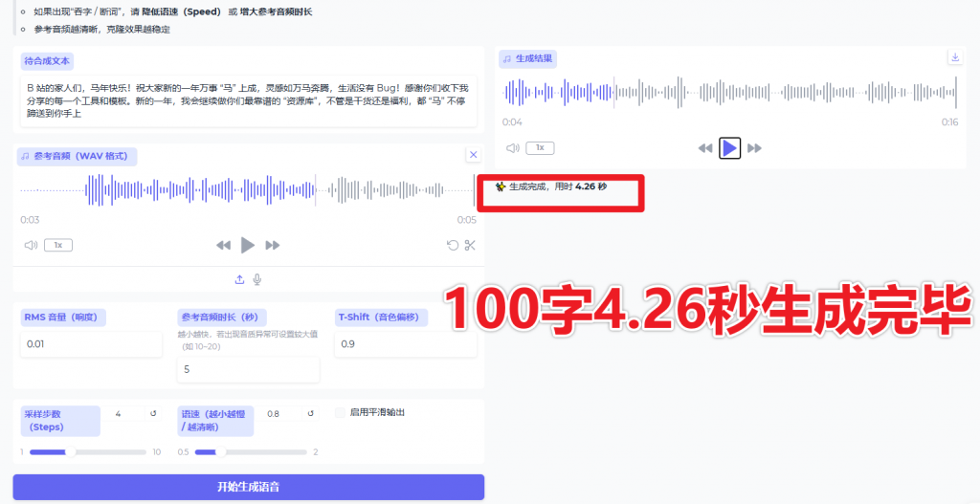
Task: Remove the reference audio with X button
Action: pyautogui.click(x=473, y=155)
